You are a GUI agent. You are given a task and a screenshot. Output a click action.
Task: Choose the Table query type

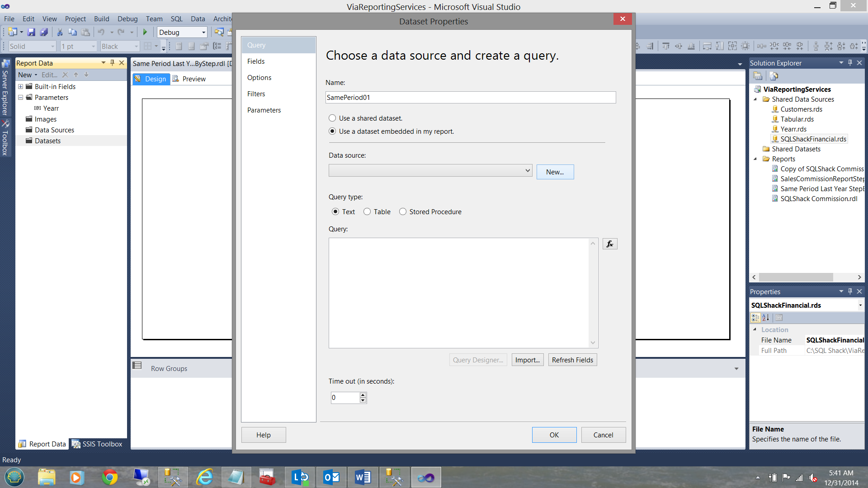(367, 211)
